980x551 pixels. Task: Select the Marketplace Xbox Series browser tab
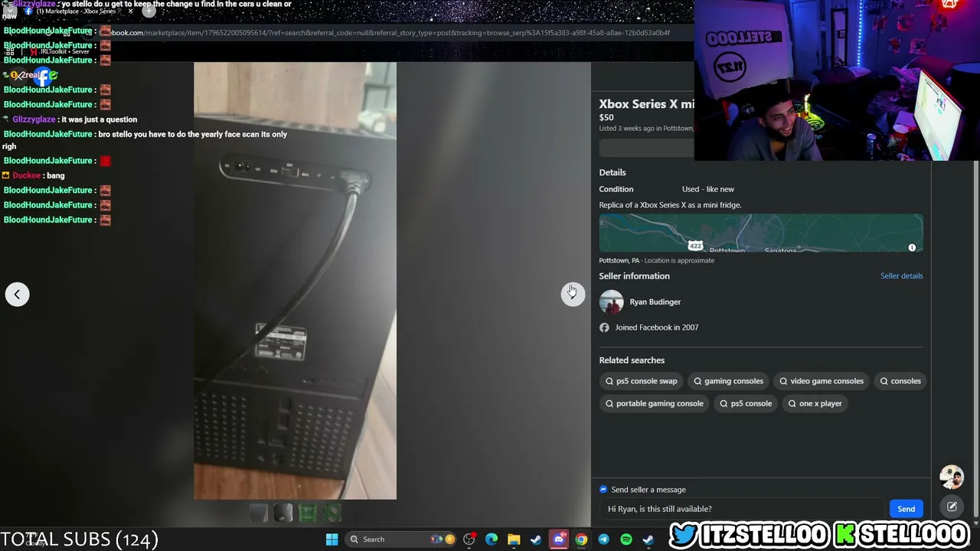[77, 11]
